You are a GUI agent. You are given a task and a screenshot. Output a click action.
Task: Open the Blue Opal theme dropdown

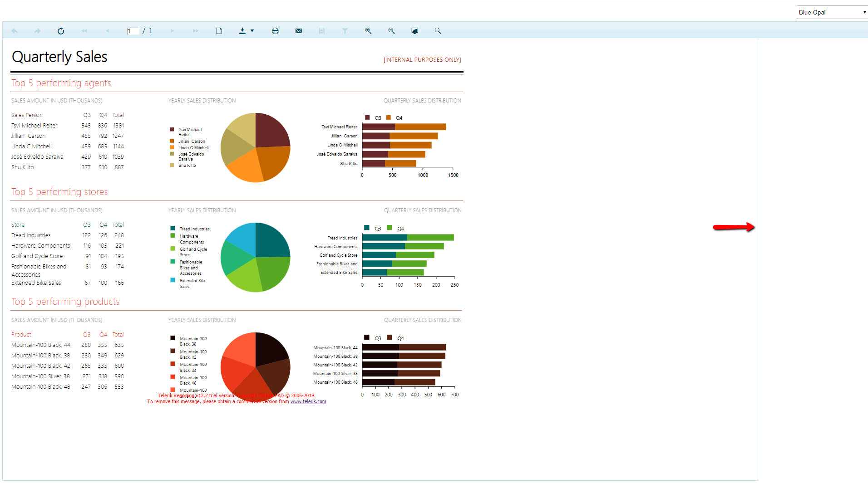(x=832, y=12)
